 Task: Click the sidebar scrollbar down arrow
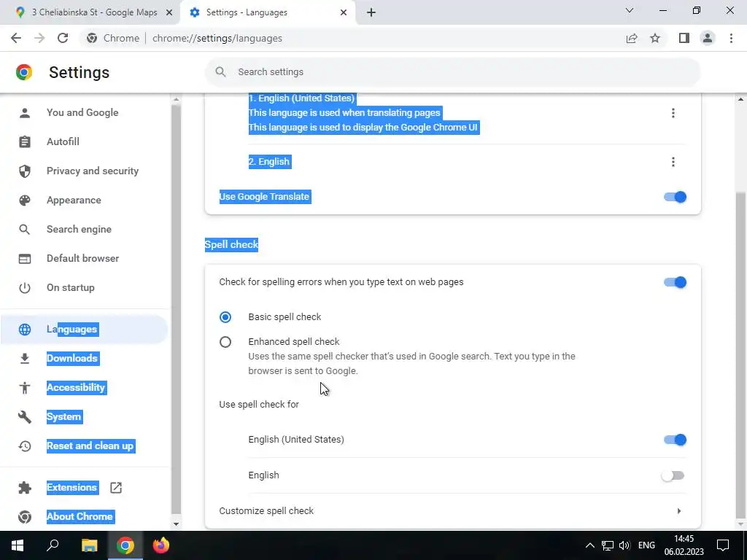(177, 524)
